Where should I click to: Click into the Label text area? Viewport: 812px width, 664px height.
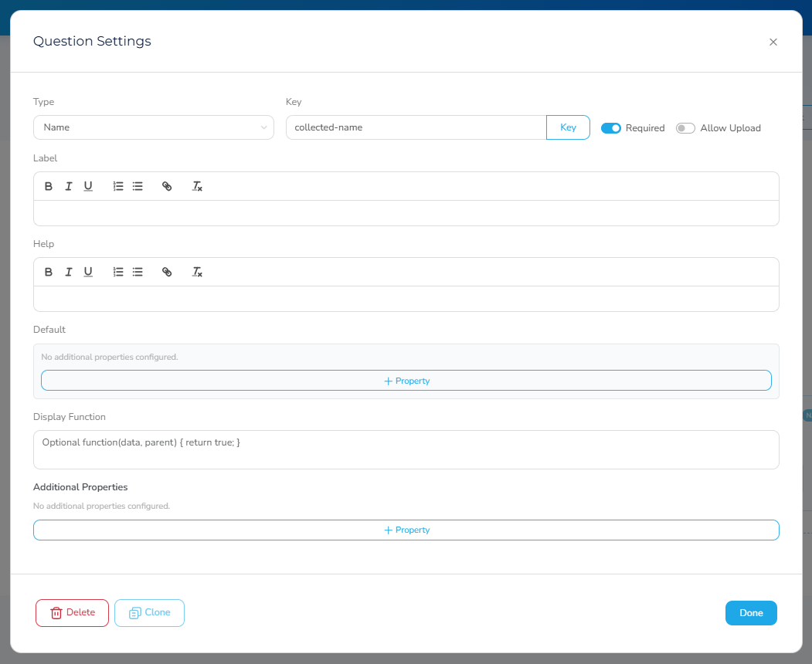coord(406,213)
